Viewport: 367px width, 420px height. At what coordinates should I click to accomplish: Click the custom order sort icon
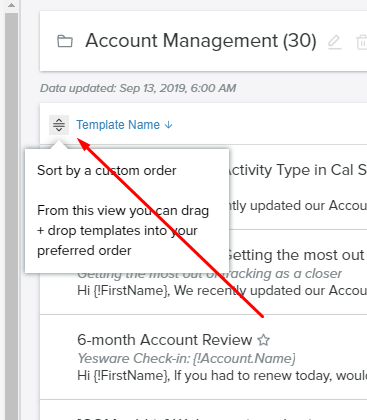(59, 125)
